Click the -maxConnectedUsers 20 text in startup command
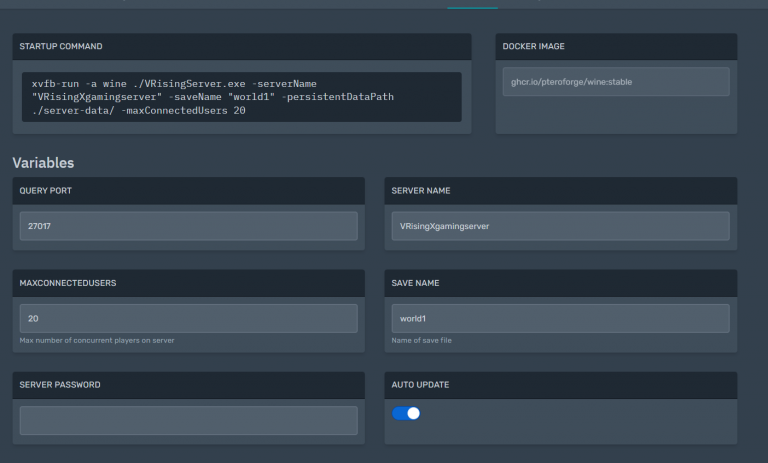The width and height of the screenshot is (768, 463). click(182, 111)
